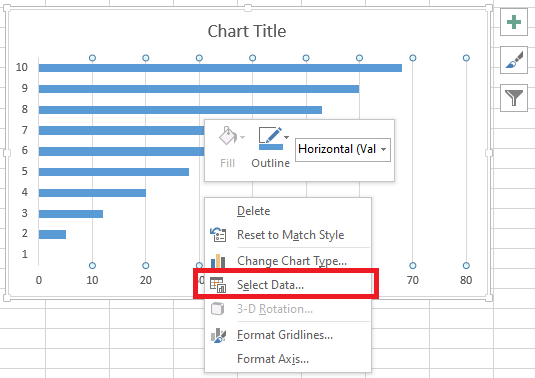Click vertical axis label 7
Viewport: 535px width, 378px height.
(25, 130)
